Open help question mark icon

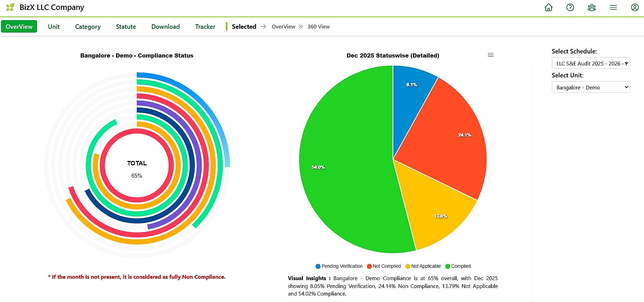point(570,7)
